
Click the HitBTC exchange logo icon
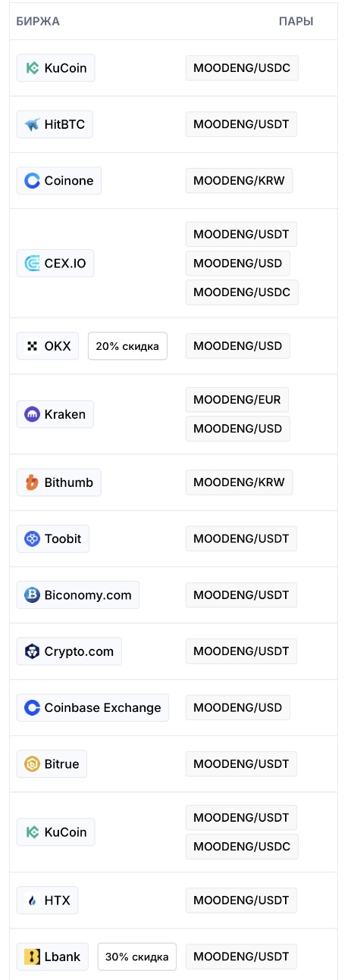(x=32, y=124)
